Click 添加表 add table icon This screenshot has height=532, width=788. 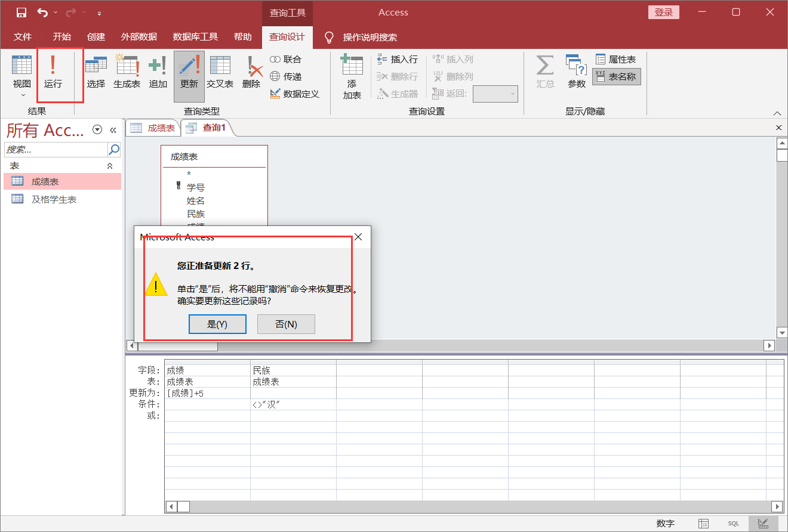click(352, 76)
